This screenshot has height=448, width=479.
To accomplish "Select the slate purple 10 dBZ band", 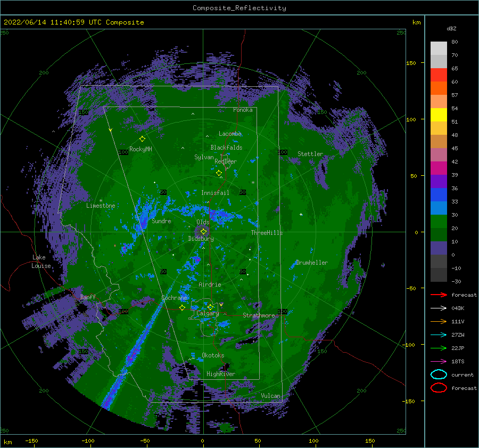I will point(439,248).
